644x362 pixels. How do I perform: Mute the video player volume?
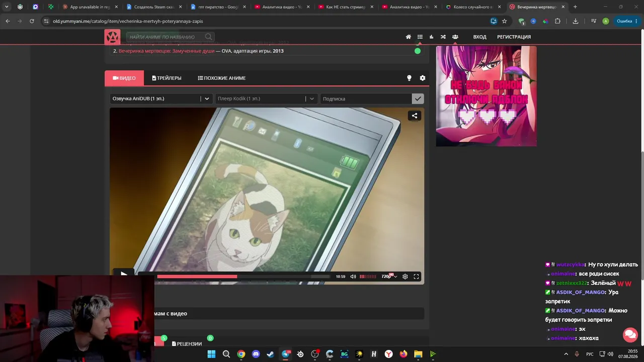click(353, 277)
